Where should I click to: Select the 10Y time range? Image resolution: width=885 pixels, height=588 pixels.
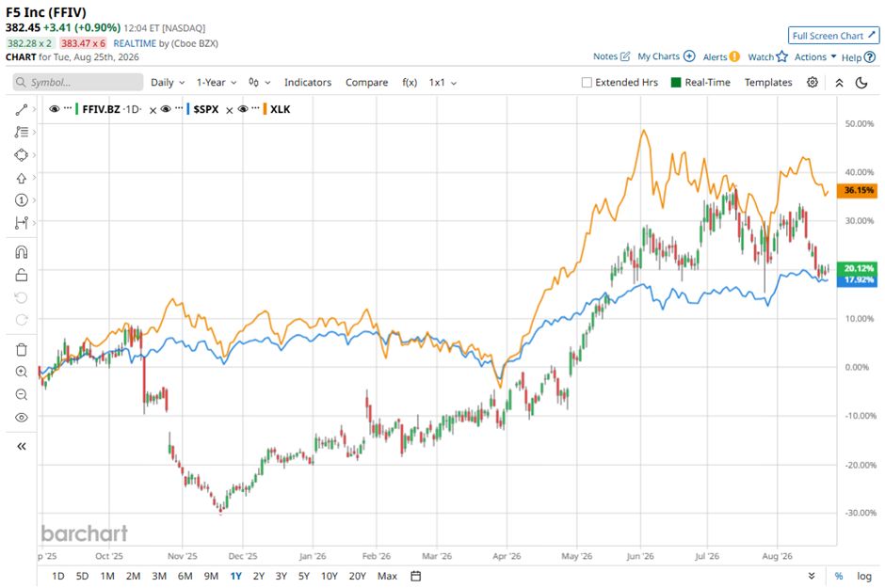pos(330,576)
